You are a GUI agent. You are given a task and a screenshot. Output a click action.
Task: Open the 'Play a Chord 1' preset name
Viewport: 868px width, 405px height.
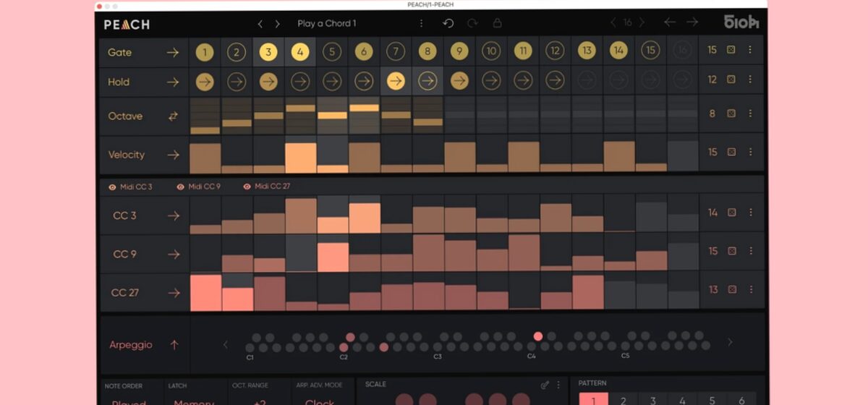click(x=327, y=23)
